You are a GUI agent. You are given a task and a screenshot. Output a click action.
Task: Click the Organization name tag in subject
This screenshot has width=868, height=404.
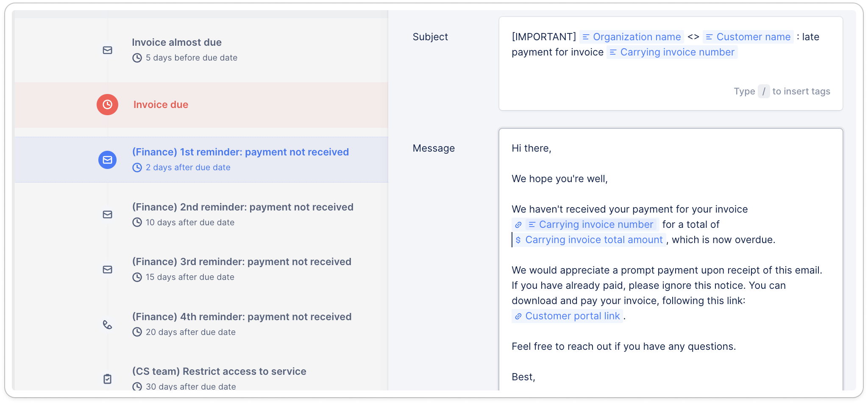coord(632,37)
